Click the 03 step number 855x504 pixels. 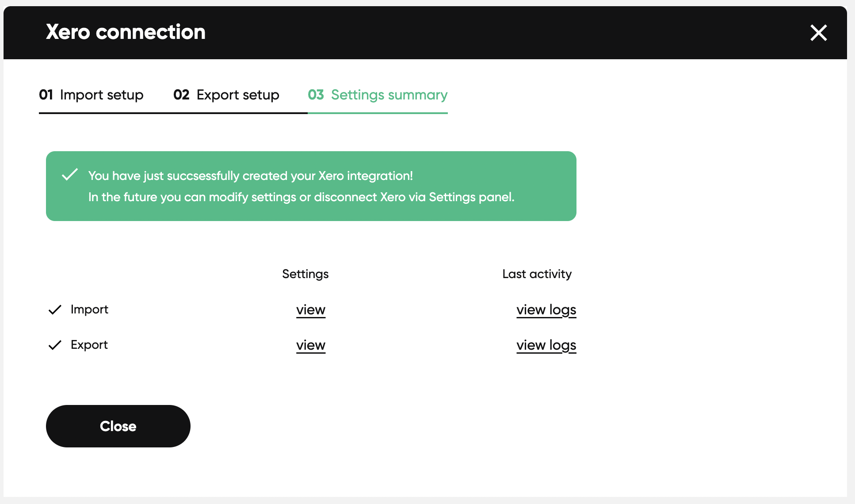coord(316,95)
